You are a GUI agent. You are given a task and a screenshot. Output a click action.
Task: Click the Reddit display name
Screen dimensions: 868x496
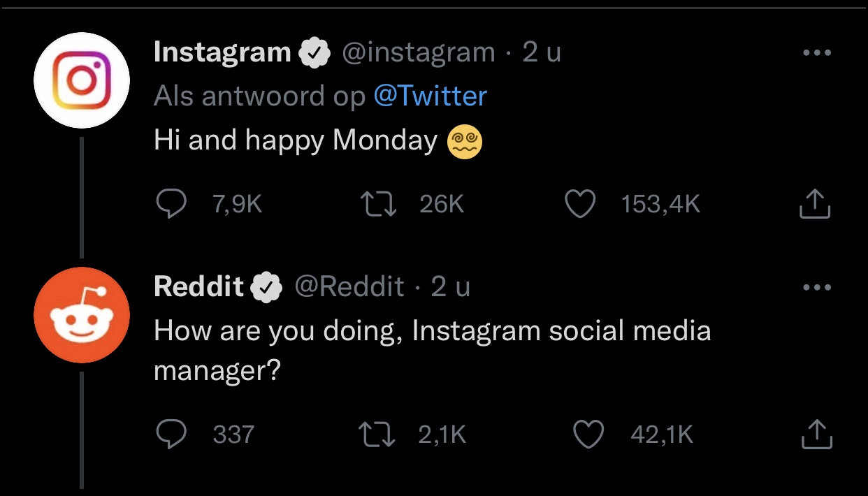click(198, 287)
